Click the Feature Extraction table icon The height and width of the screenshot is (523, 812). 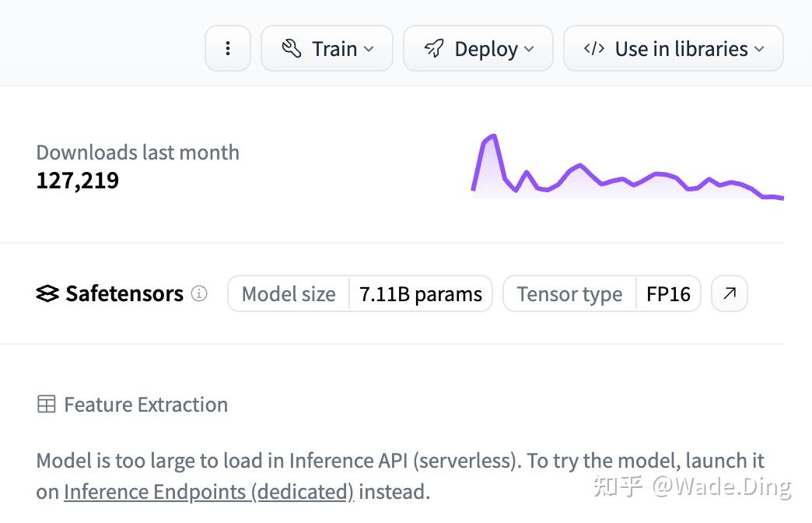point(47,405)
